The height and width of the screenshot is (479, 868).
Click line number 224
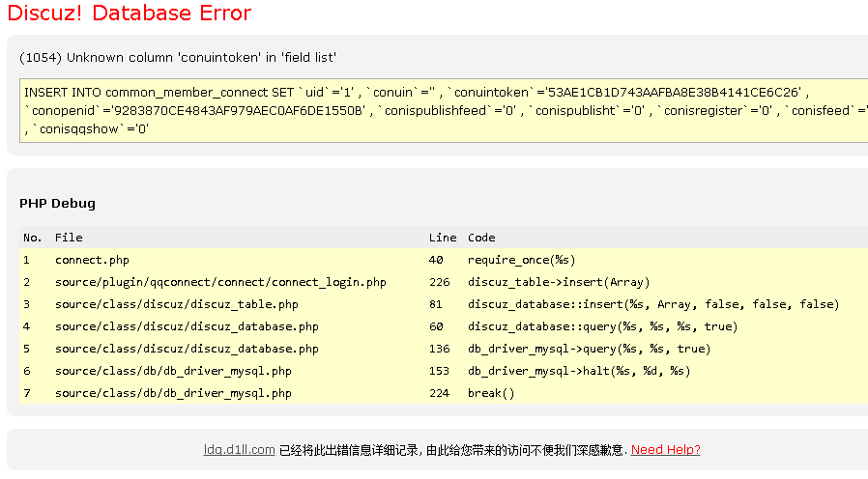pyautogui.click(x=439, y=393)
